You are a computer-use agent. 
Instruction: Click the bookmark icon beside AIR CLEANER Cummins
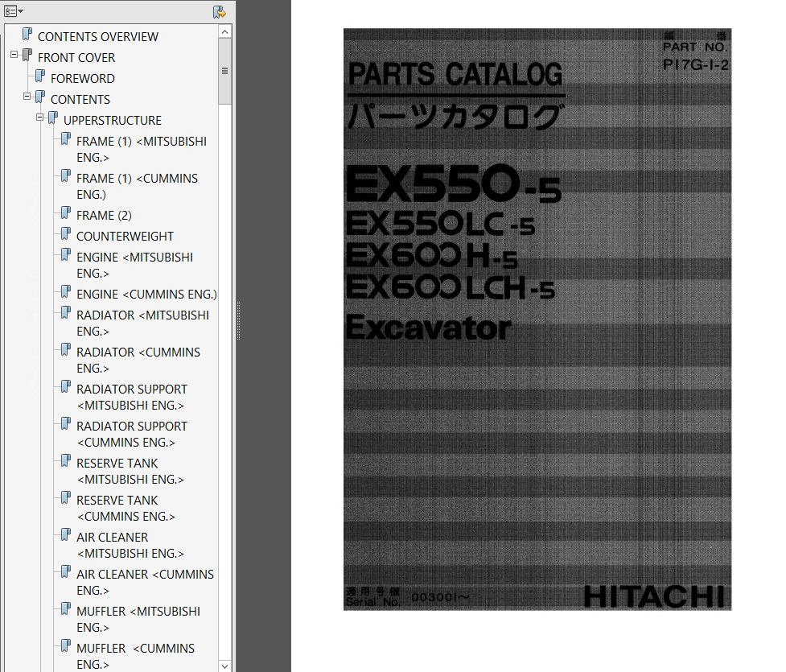pyautogui.click(x=66, y=571)
